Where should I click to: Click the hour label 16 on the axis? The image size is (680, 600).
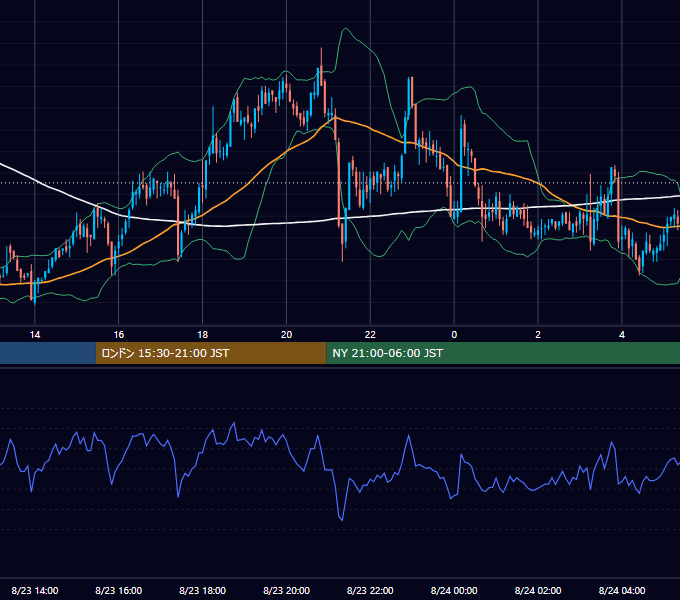point(118,335)
